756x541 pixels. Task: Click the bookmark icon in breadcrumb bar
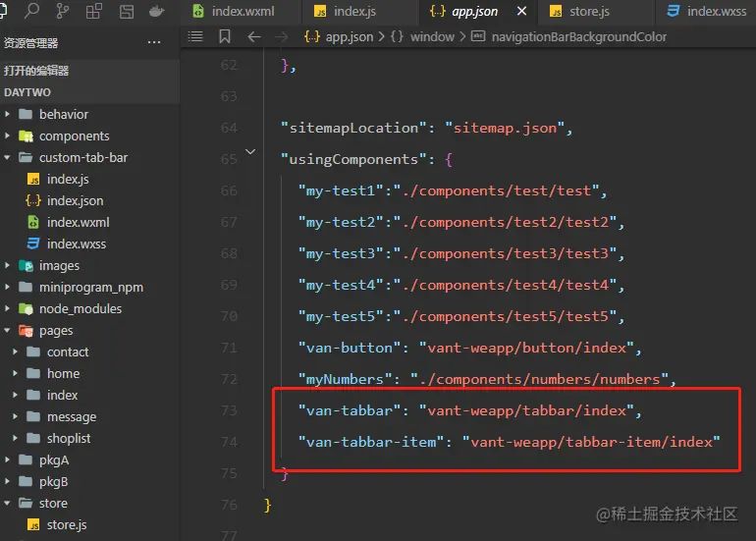[x=225, y=36]
